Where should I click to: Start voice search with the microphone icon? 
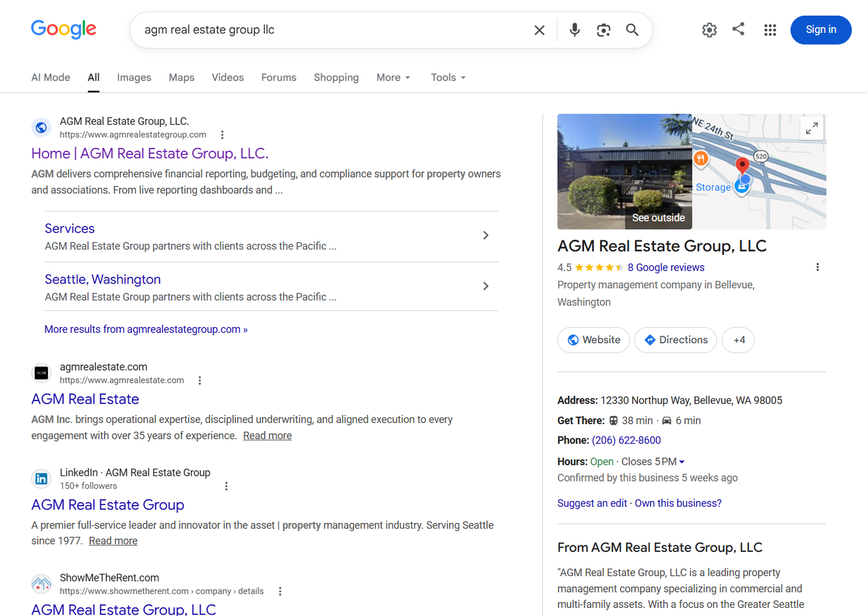click(x=574, y=30)
